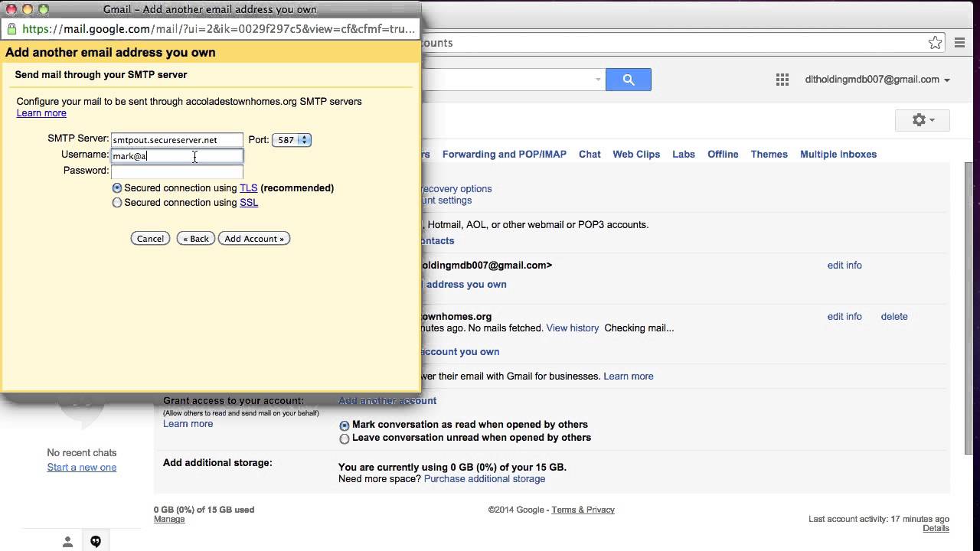The height and width of the screenshot is (551, 980).
Task: Open Learn more link in SMTP popup
Action: [41, 113]
